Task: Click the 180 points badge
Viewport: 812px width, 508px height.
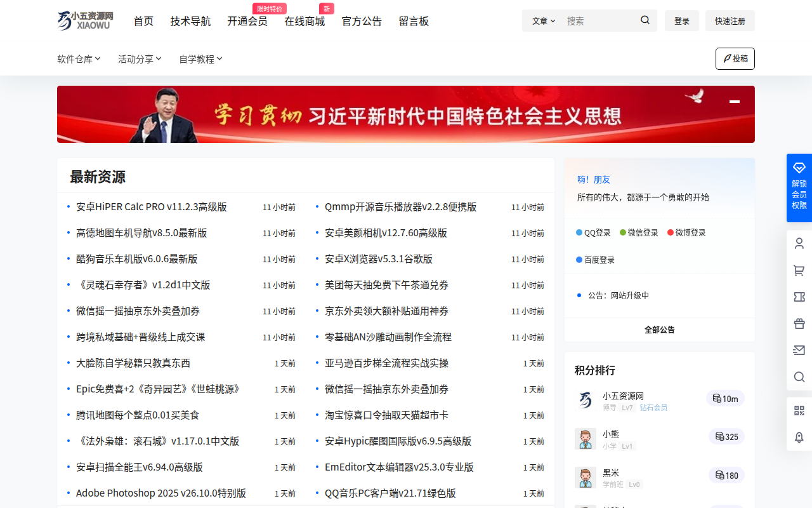Action: (x=726, y=475)
